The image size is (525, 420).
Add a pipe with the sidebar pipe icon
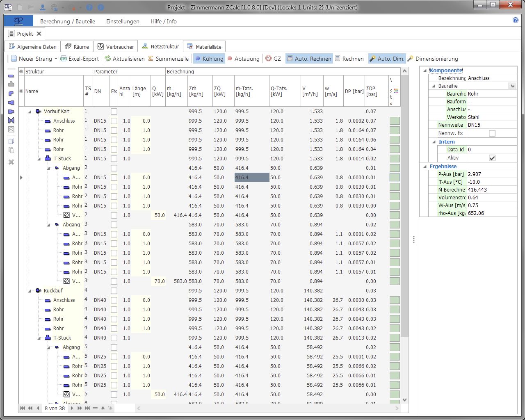click(x=11, y=75)
